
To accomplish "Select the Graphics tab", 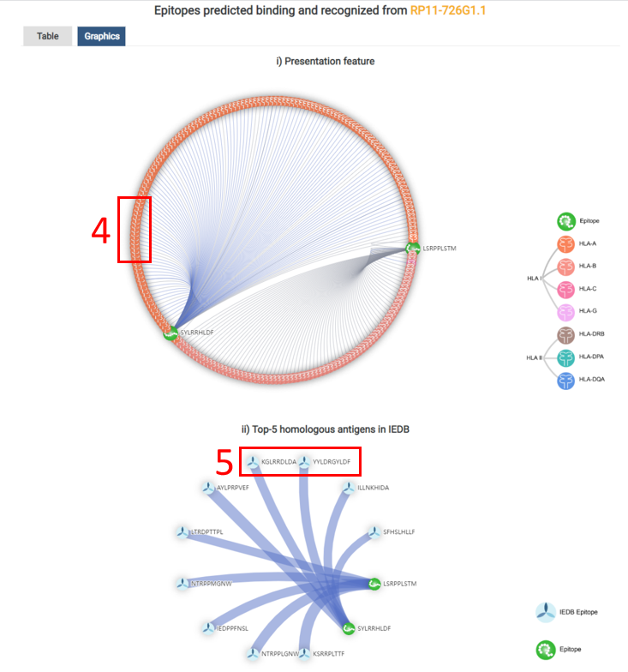I will (x=101, y=36).
